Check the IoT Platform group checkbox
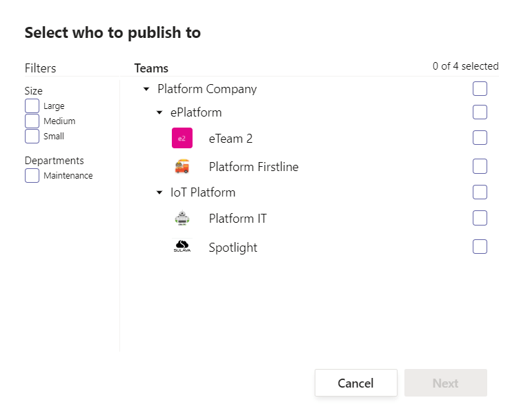This screenshot has width=510, height=420. point(480,192)
